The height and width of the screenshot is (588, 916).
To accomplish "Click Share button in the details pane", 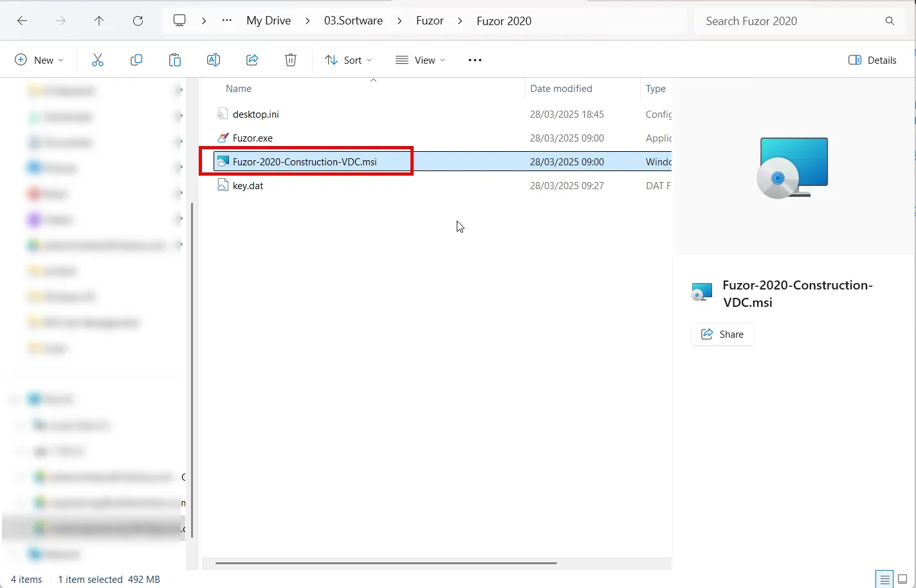I will pyautogui.click(x=722, y=334).
